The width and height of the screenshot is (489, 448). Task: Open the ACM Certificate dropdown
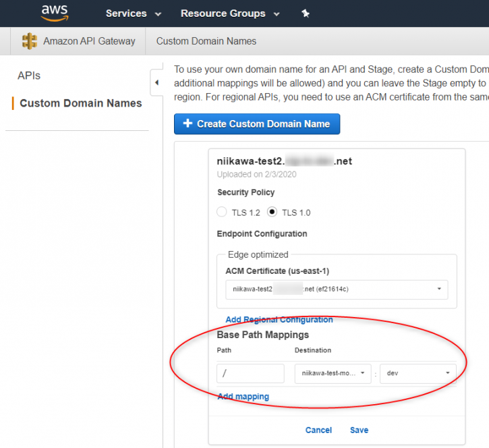click(337, 289)
